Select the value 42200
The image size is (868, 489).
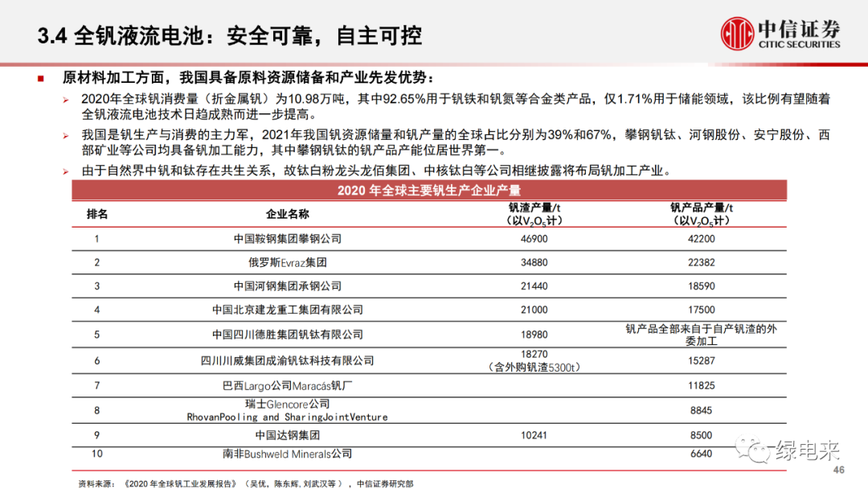pos(702,239)
